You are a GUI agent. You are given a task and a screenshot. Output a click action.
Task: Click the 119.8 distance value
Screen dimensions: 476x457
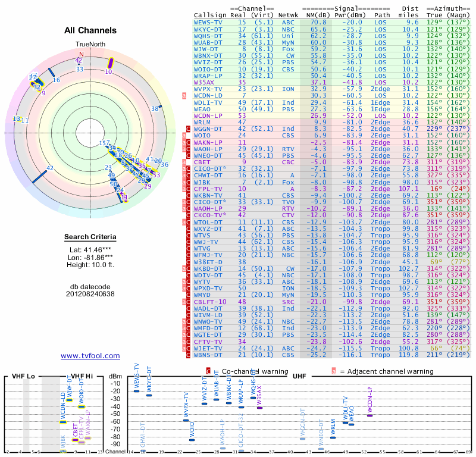tap(409, 355)
